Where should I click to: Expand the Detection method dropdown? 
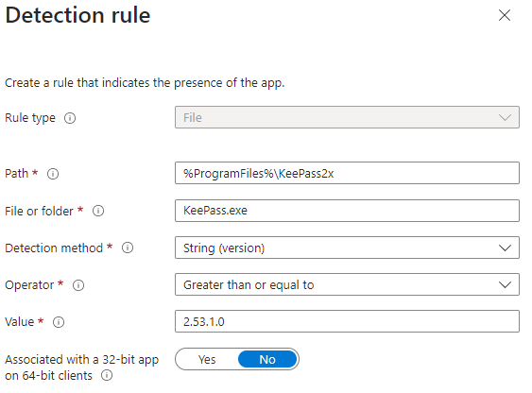[x=347, y=248]
